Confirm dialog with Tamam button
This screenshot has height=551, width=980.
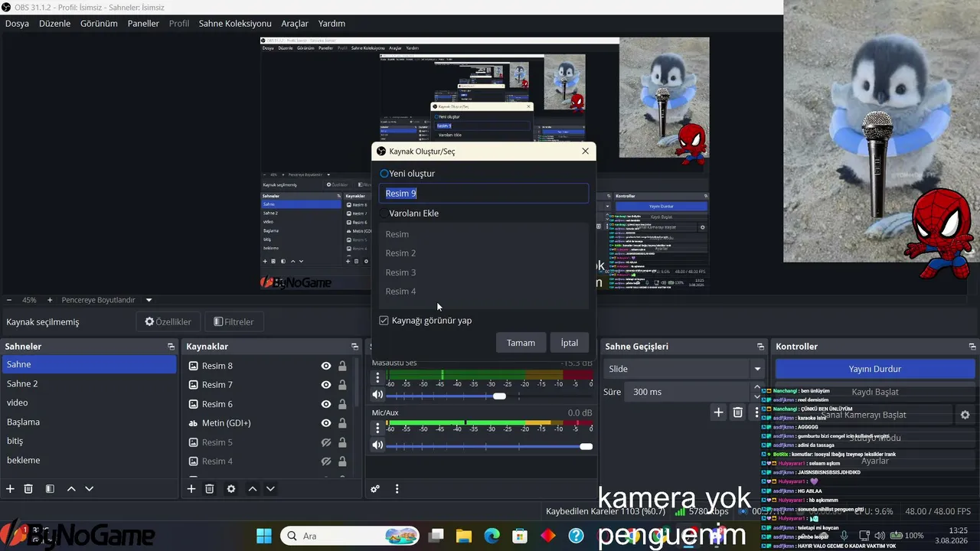521,343
